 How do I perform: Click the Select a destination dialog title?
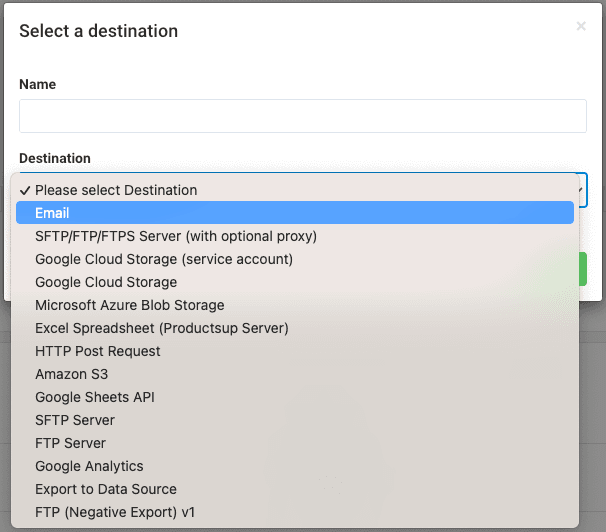99,31
